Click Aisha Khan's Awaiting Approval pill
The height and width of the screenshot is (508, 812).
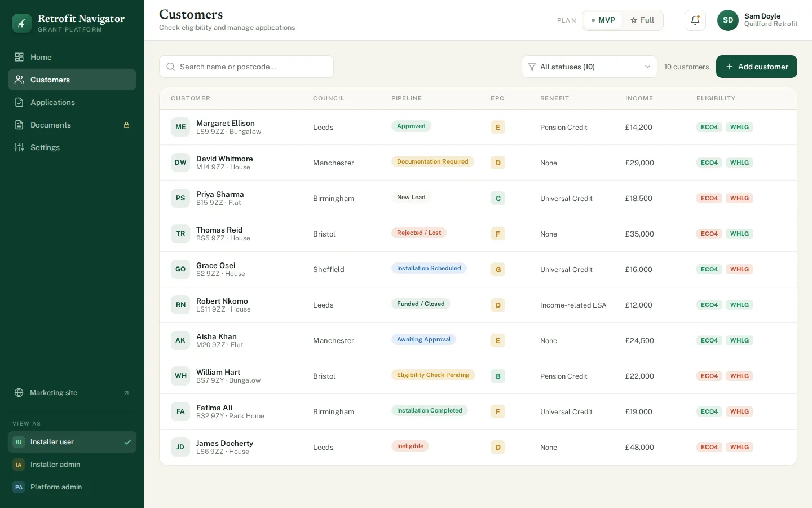click(423, 339)
